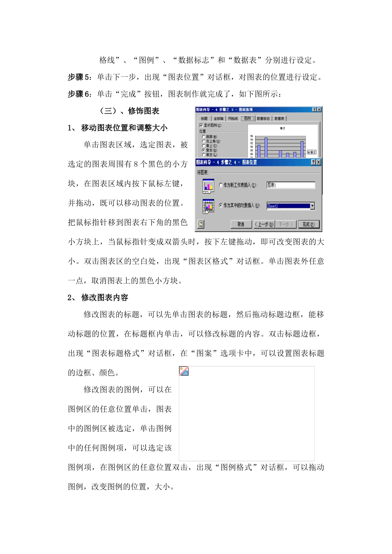392x554 pixels.
Task: Select the 右上角 legend position
Action: click(x=203, y=141)
